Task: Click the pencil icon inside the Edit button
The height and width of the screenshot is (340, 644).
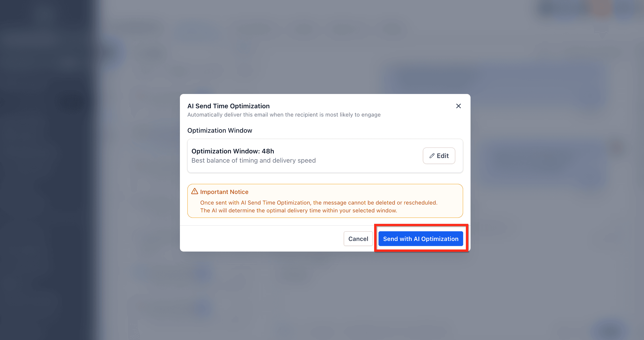Action: coord(432,155)
